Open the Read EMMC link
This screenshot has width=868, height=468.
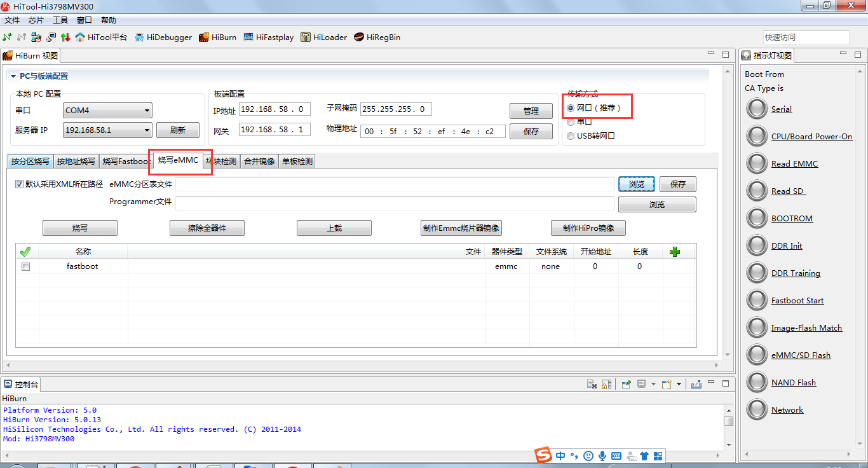(x=794, y=163)
